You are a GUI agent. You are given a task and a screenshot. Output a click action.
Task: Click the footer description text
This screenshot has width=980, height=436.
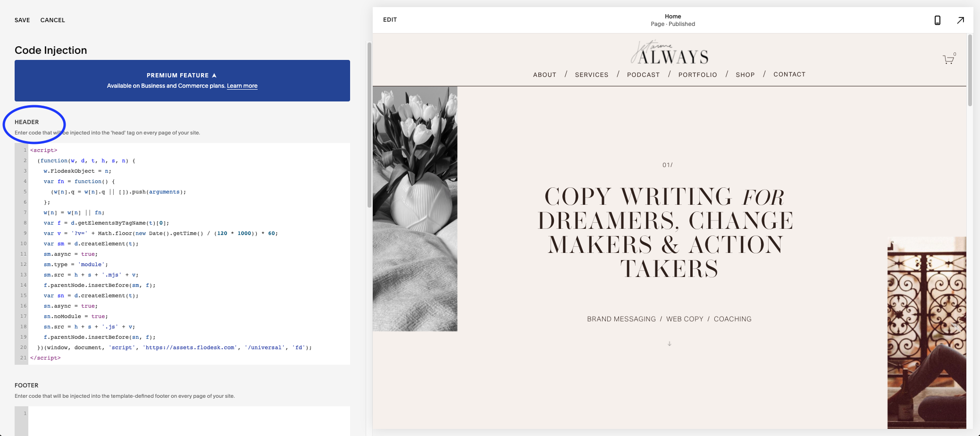click(x=125, y=396)
